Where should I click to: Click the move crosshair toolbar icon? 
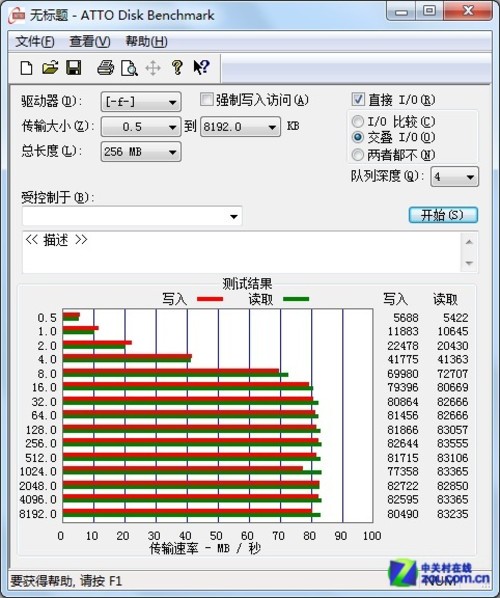(153, 68)
